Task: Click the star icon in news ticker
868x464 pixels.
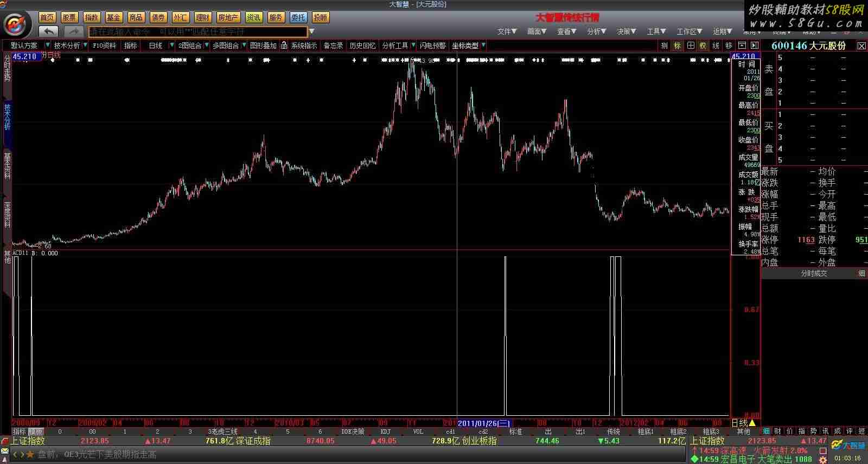Action: [30, 454]
